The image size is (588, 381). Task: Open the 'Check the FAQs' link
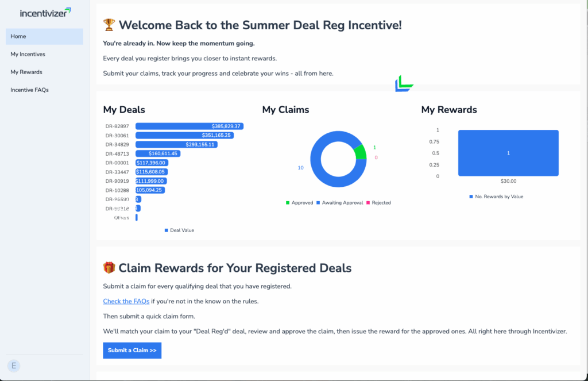click(126, 301)
